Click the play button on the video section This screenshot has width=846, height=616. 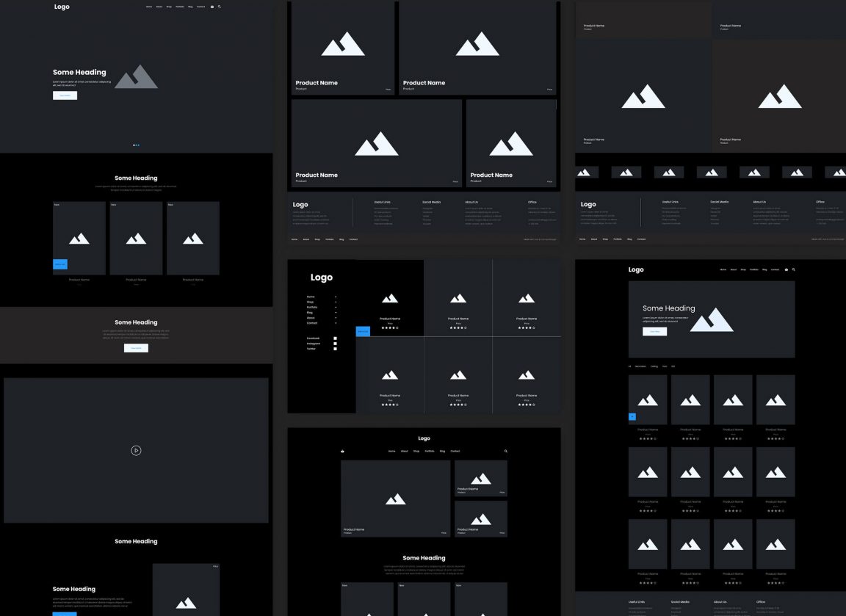[136, 450]
